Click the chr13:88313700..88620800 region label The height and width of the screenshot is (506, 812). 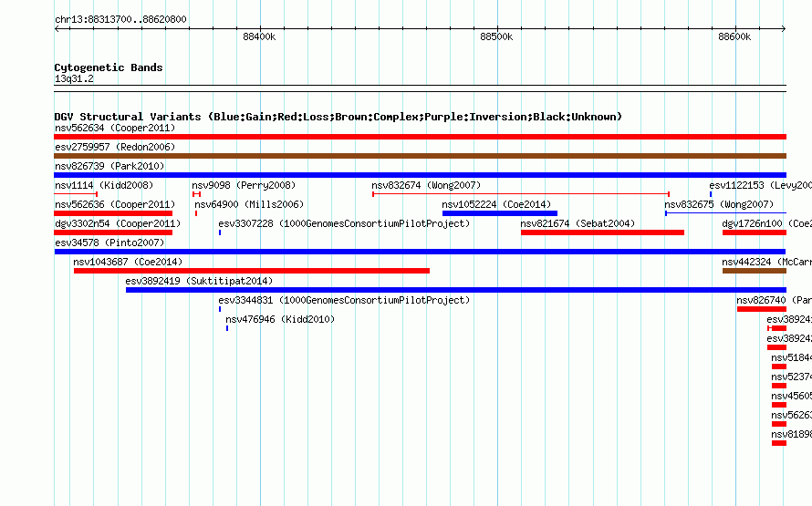pos(120,19)
